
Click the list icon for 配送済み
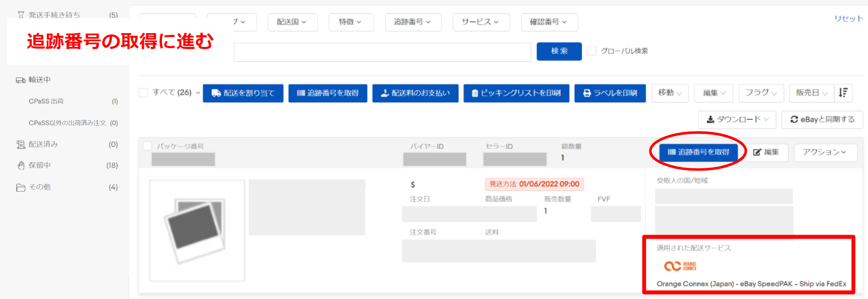(x=21, y=145)
